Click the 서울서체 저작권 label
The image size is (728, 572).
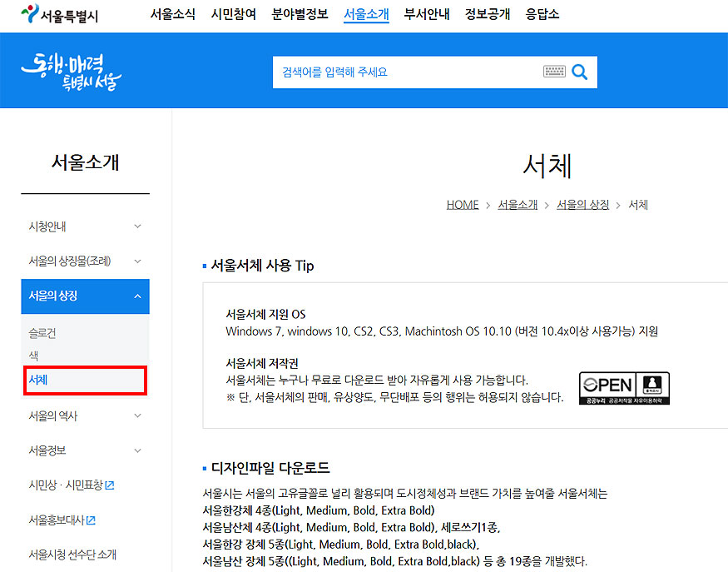point(262,363)
